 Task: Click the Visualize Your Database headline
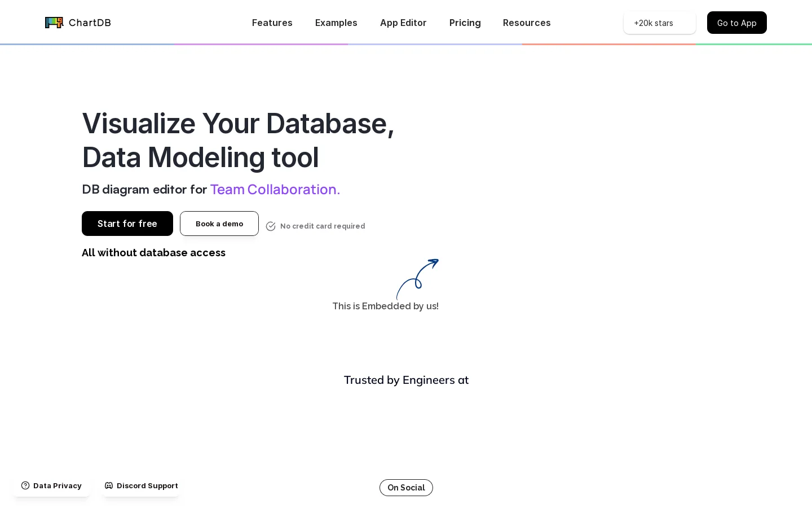(238, 140)
